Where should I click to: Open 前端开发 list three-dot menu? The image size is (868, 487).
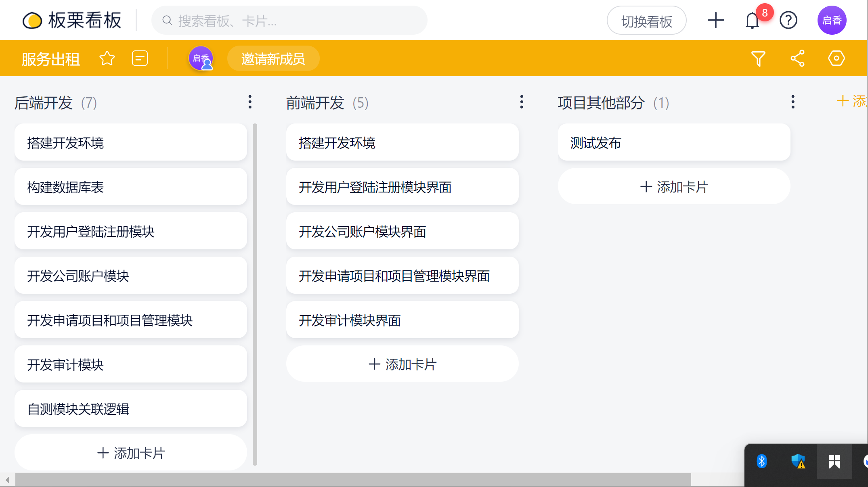[522, 102]
